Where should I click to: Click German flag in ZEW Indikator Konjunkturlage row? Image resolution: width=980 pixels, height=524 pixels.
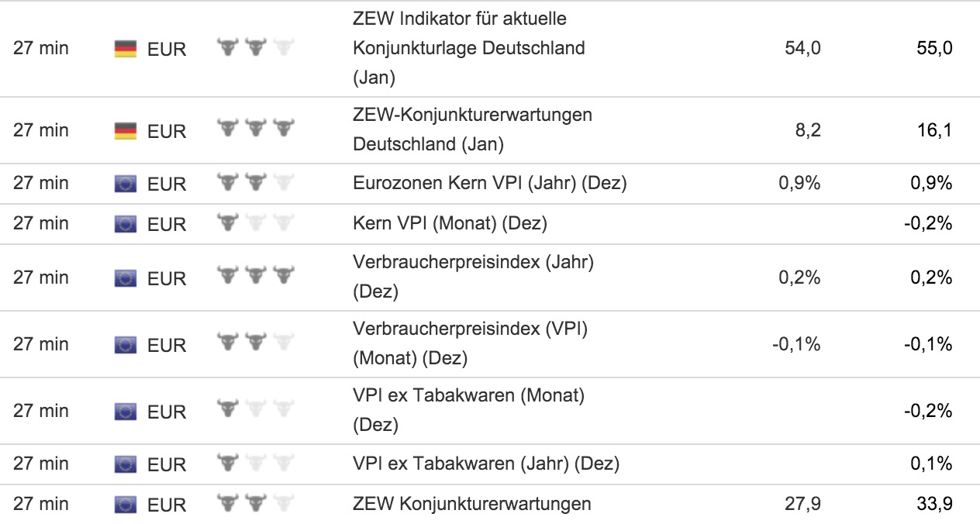[x=126, y=50]
